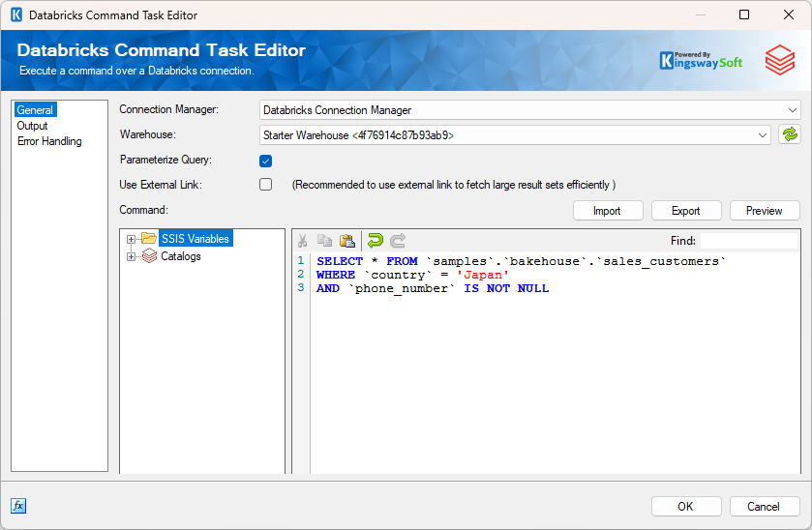Switch to the Output page
This screenshot has height=530, width=812.
[32, 126]
